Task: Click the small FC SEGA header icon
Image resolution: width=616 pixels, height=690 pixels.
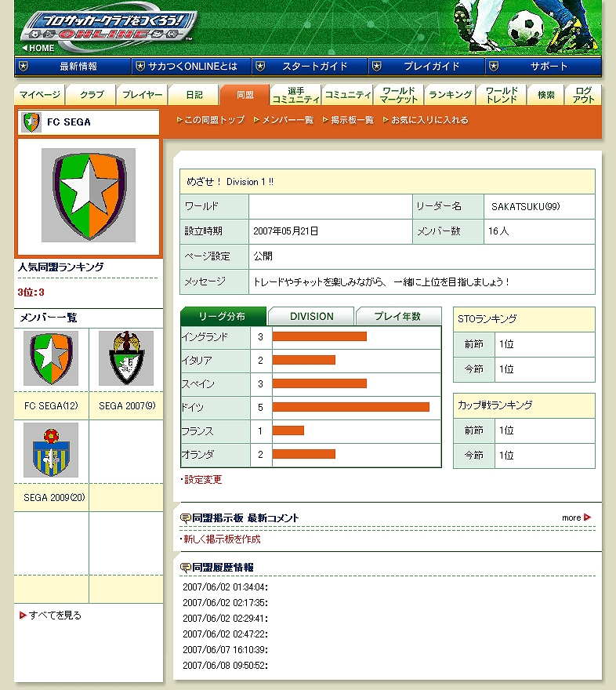Action: tap(31, 122)
